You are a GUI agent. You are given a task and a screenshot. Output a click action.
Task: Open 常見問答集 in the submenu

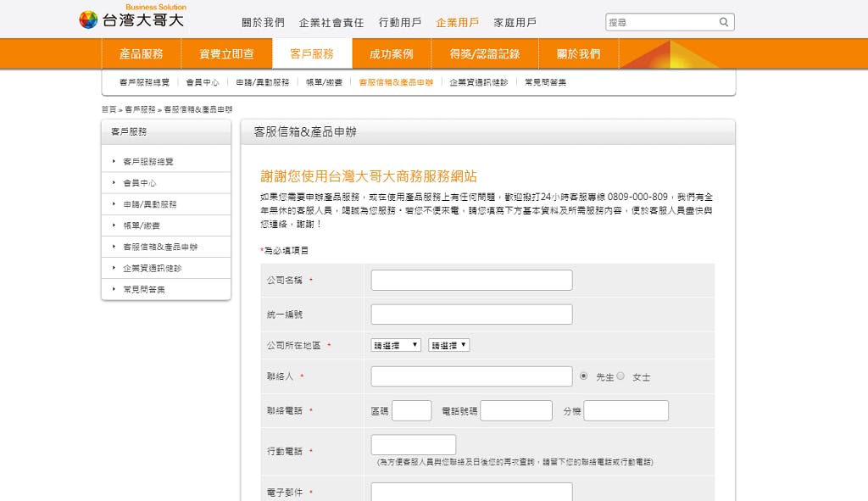pyautogui.click(x=545, y=82)
